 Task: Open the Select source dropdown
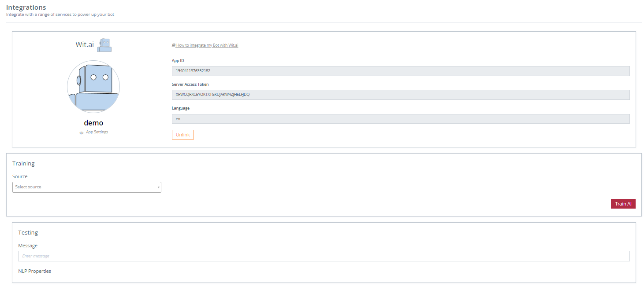[86, 187]
